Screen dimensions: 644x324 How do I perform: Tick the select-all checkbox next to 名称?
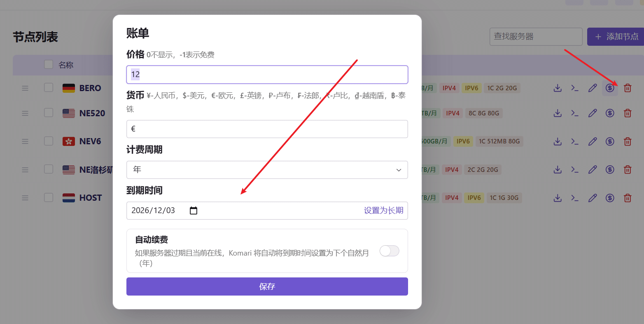[49, 64]
